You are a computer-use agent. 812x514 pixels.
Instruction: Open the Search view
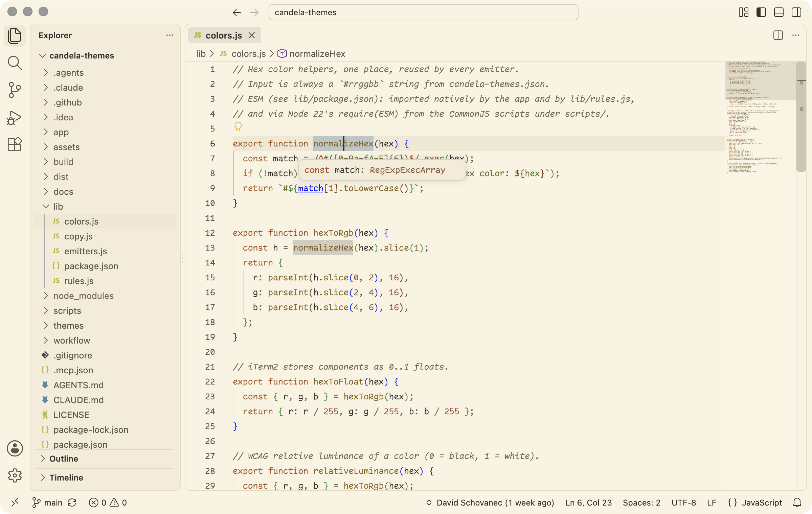pyautogui.click(x=15, y=63)
